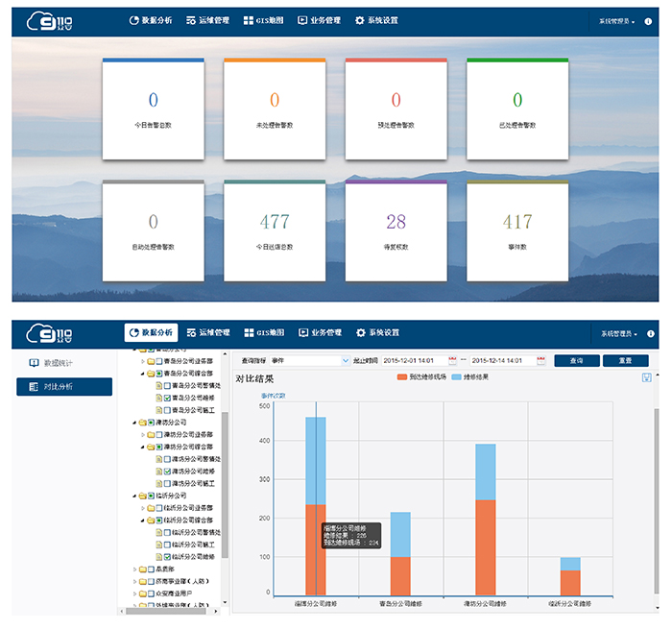The height and width of the screenshot is (630, 672).
Task: Click the 查询 button
Action: pyautogui.click(x=576, y=360)
